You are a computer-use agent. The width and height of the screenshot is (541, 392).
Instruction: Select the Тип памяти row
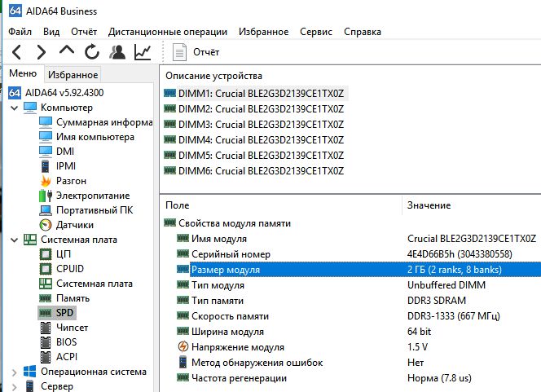pos(357,301)
